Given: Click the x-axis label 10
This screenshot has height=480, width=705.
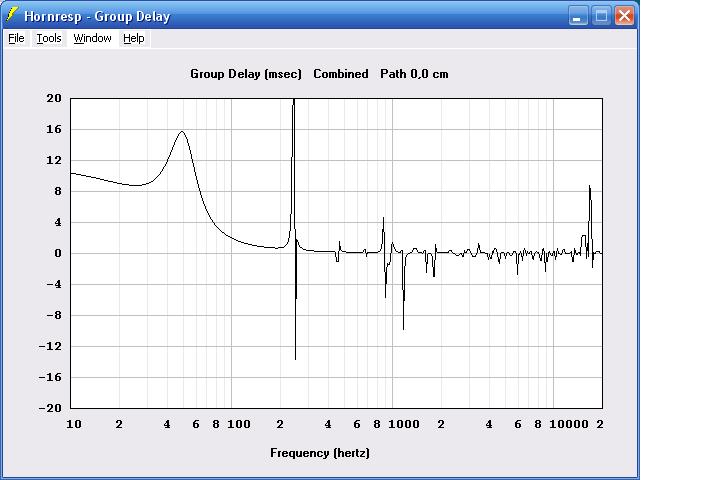Looking at the screenshot, I should pos(74,424).
